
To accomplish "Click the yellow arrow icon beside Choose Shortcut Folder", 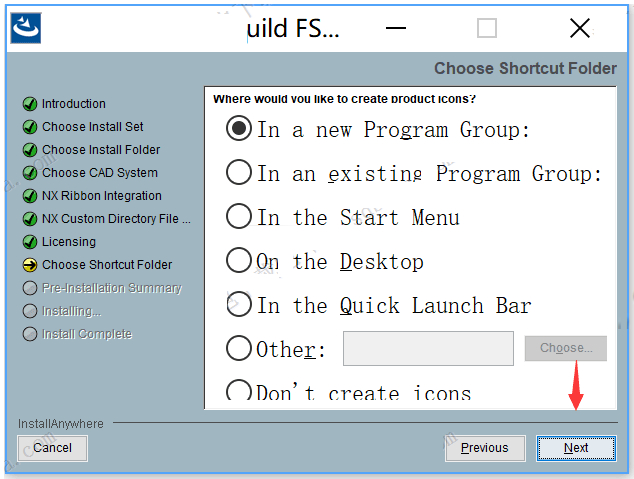I will (x=30, y=265).
